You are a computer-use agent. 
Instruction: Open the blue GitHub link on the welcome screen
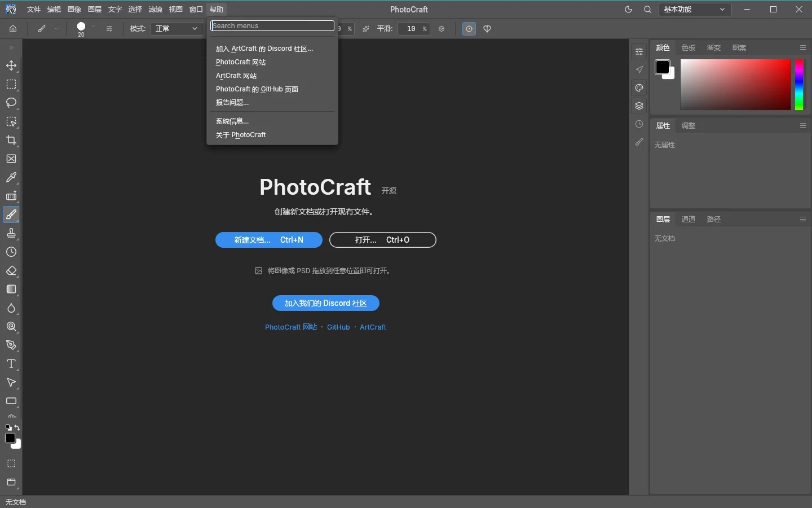pos(338,327)
